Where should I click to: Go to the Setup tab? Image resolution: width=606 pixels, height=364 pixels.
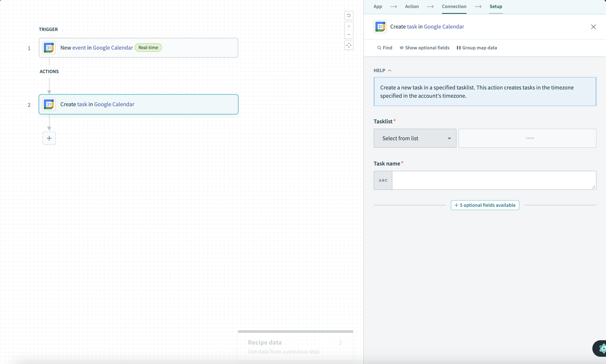(x=496, y=7)
